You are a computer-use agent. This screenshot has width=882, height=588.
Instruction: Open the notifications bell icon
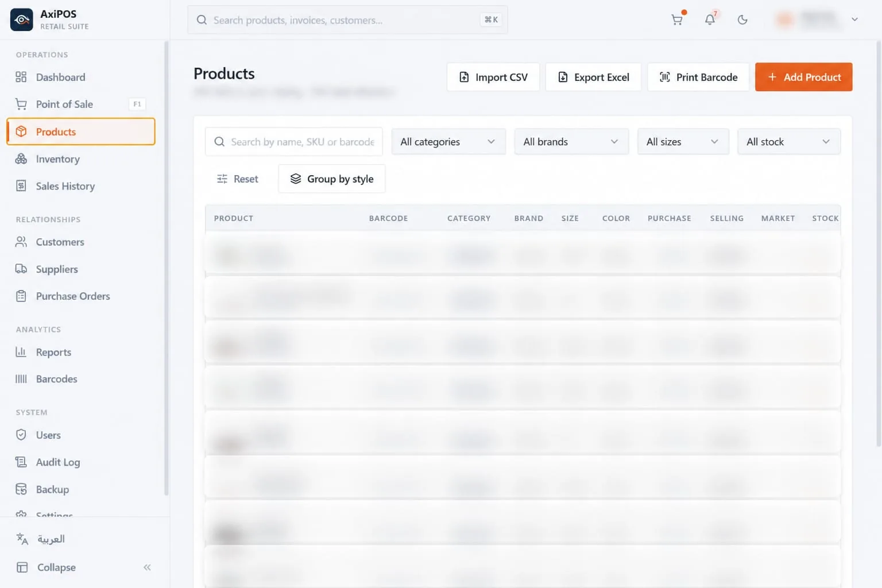click(x=710, y=20)
